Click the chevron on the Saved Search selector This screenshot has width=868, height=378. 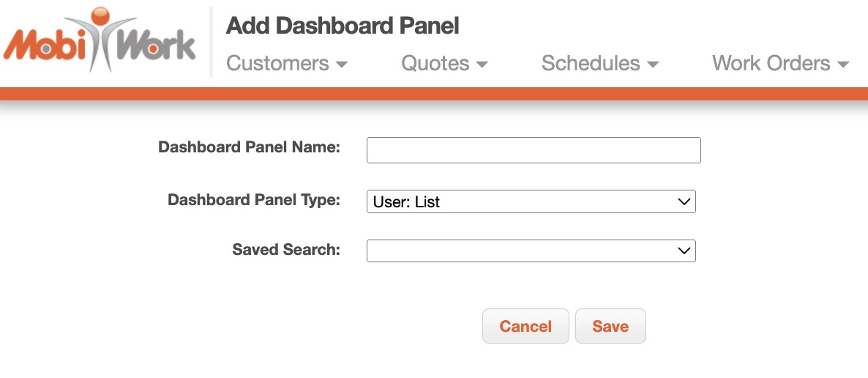(684, 251)
